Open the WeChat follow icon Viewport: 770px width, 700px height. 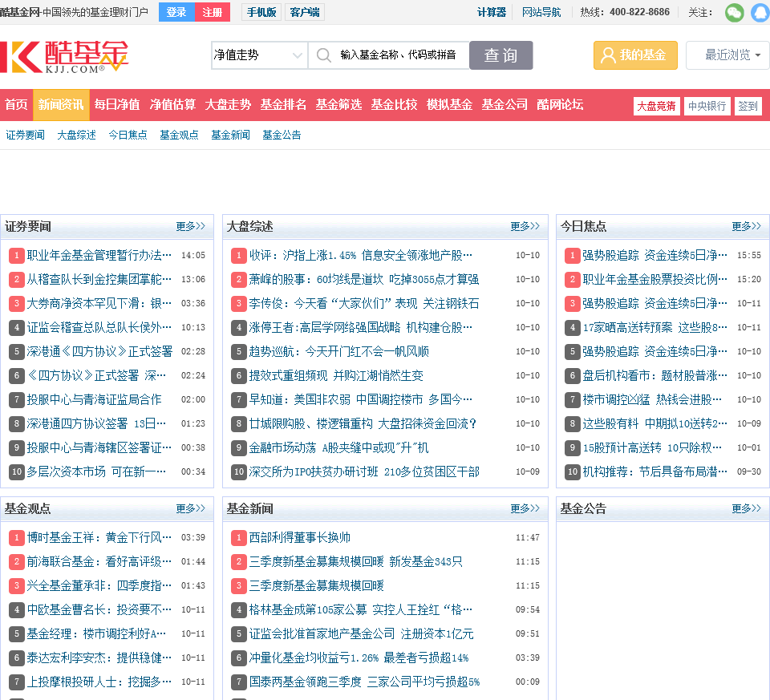point(735,12)
